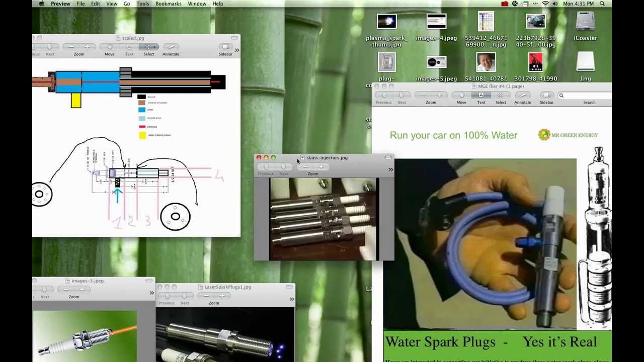The height and width of the screenshot is (362, 644).
Task: Zoom out in images-3.jpeg window
Action: [x=66, y=290]
